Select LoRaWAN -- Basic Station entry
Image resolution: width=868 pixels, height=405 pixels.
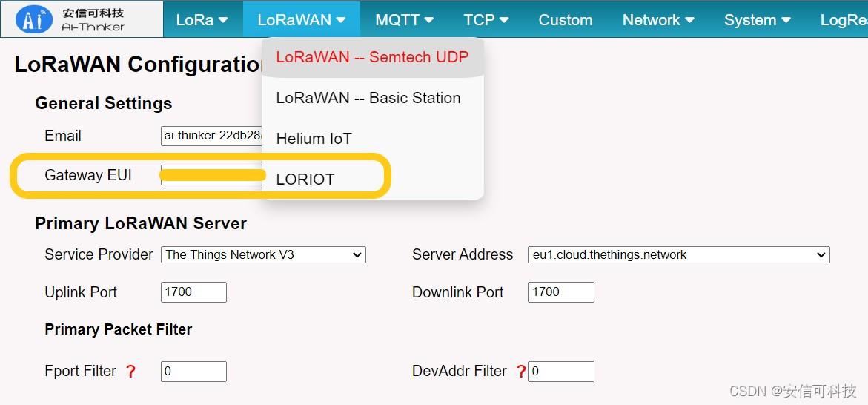pyautogui.click(x=373, y=98)
